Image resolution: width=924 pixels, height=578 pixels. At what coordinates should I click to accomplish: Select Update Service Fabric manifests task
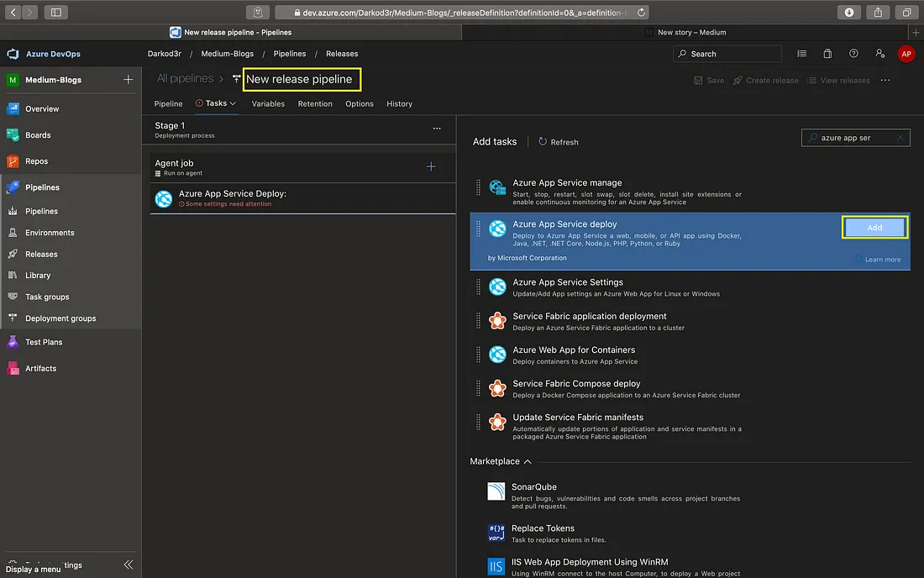coord(690,427)
